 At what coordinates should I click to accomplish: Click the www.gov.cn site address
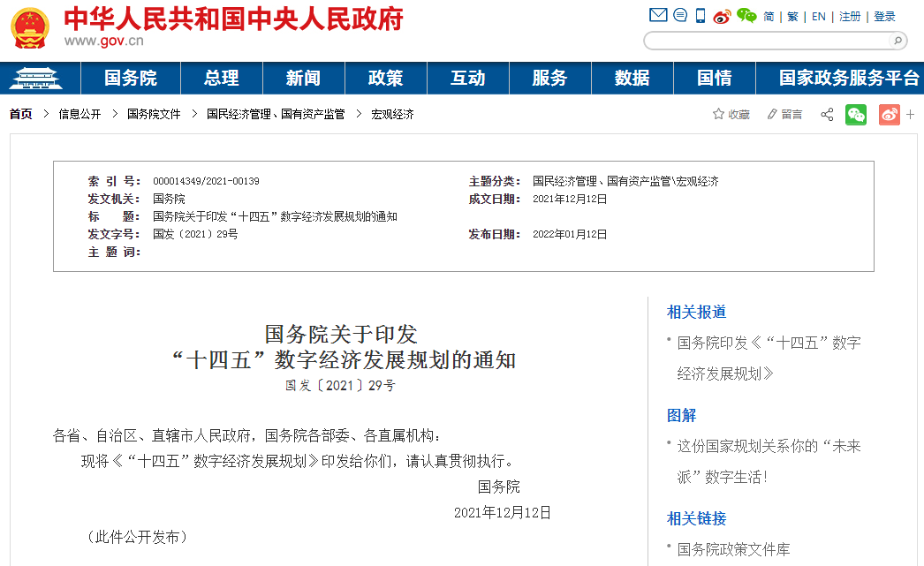tap(103, 41)
